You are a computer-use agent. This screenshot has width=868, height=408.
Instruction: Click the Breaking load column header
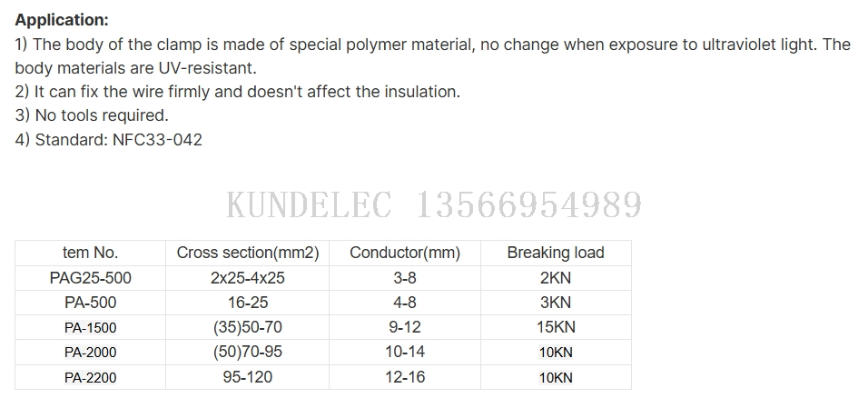click(555, 253)
